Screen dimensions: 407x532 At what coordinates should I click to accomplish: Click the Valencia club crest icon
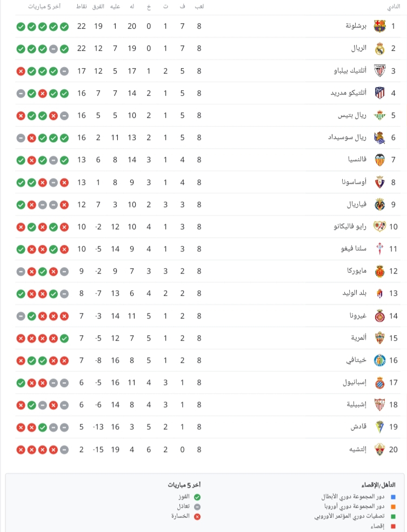379,160
